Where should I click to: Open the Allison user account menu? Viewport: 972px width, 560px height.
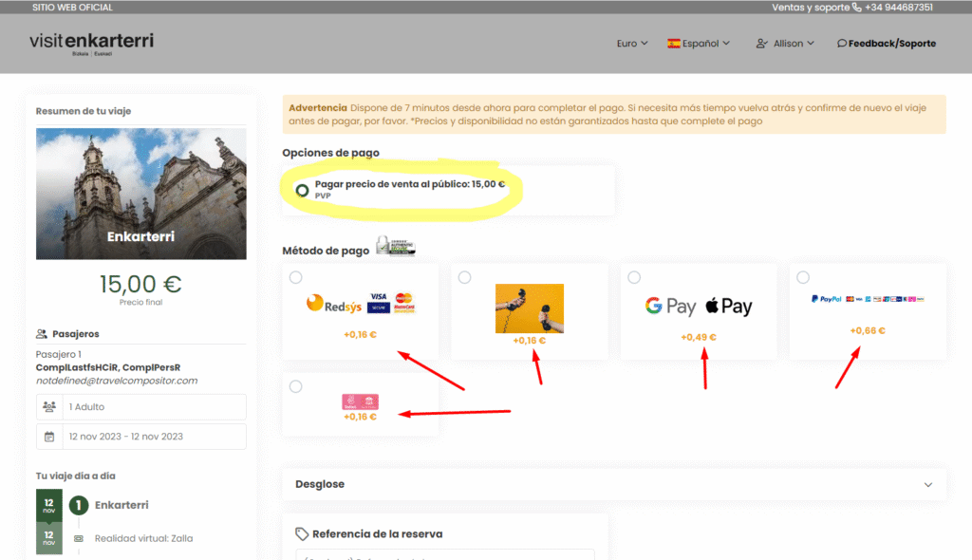785,44
